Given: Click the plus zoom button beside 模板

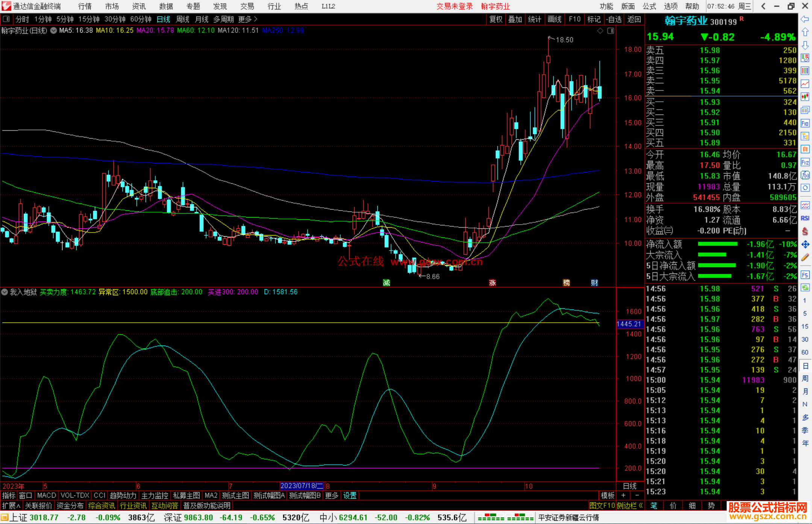Looking at the screenshot, I should 623,495.
